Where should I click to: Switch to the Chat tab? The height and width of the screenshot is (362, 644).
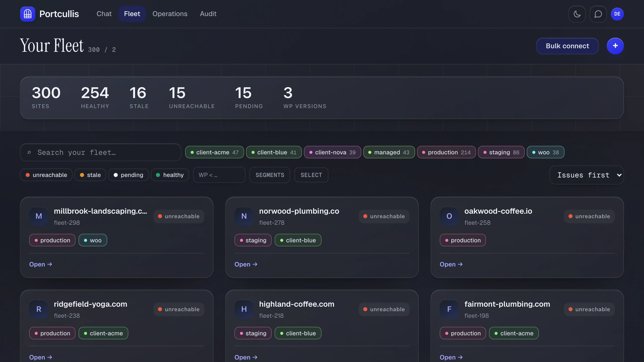pyautogui.click(x=104, y=14)
